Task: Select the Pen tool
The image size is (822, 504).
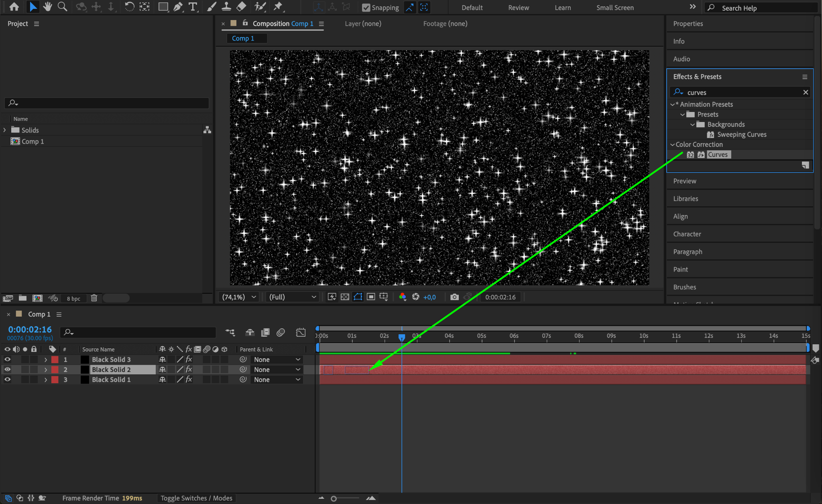Action: [x=178, y=7]
